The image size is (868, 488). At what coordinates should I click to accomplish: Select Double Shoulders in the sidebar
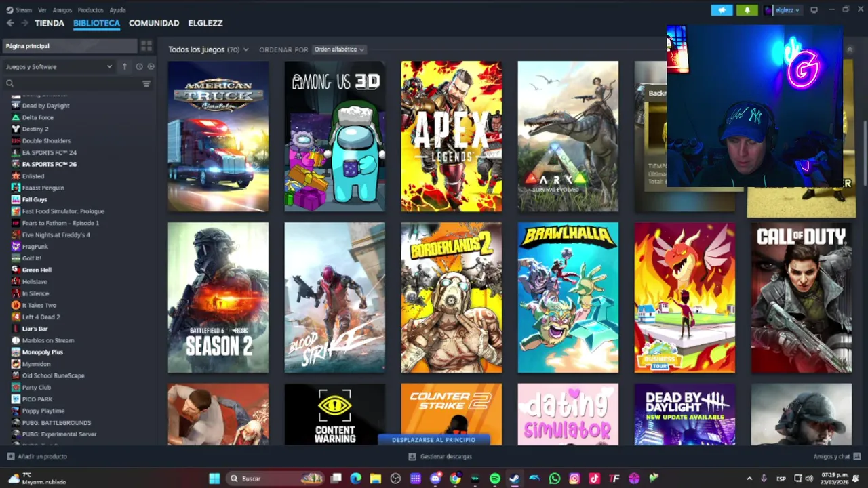coord(46,141)
